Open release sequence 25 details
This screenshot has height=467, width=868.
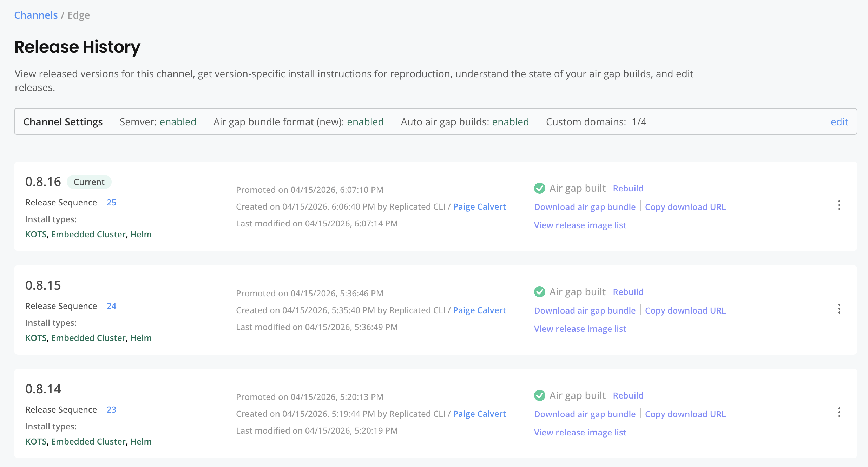pos(111,202)
